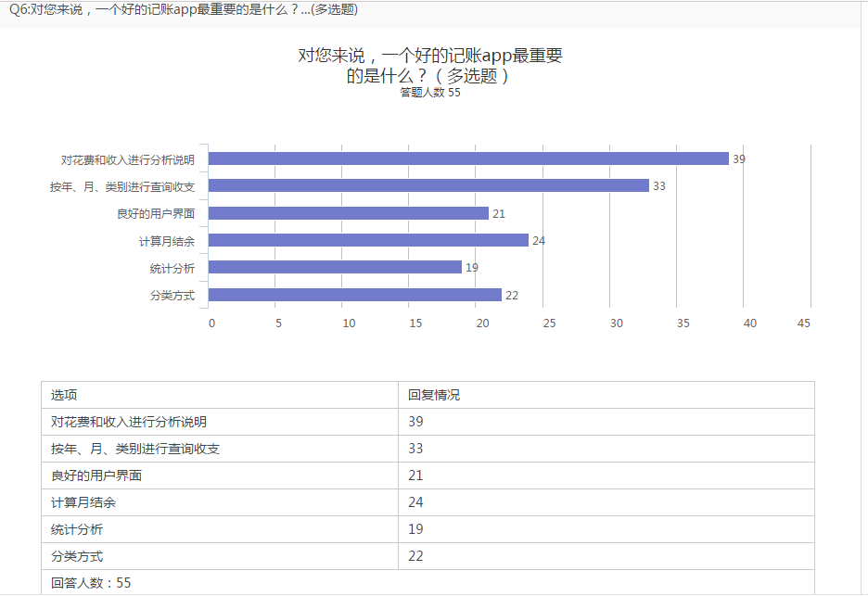
Task: Click the bar for 对花费和收入进行分析说明
Action: coord(468,159)
